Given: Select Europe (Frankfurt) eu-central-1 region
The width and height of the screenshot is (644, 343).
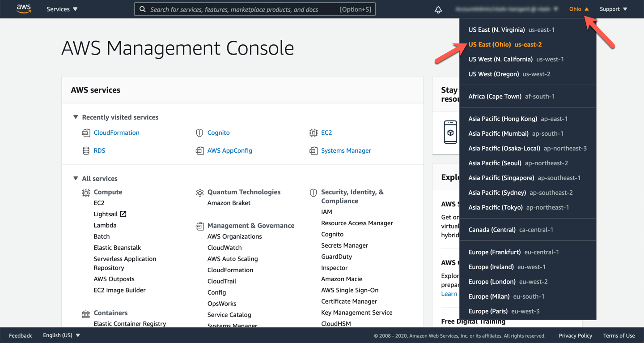Looking at the screenshot, I should coord(513,252).
